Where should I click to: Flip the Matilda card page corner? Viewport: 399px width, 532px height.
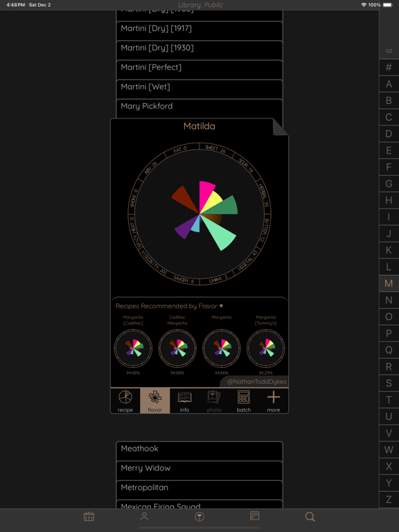tap(281, 127)
